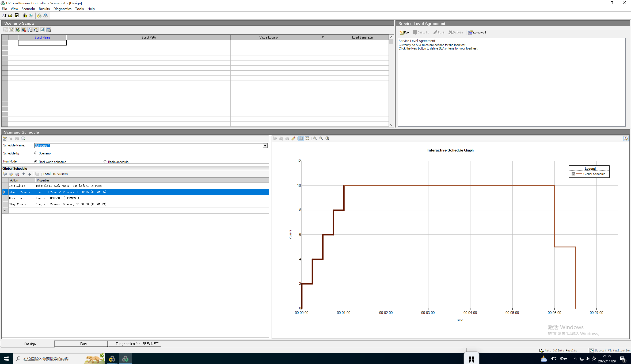
Task: Toggle the Global Schedule legend checkbox
Action: coord(573,174)
